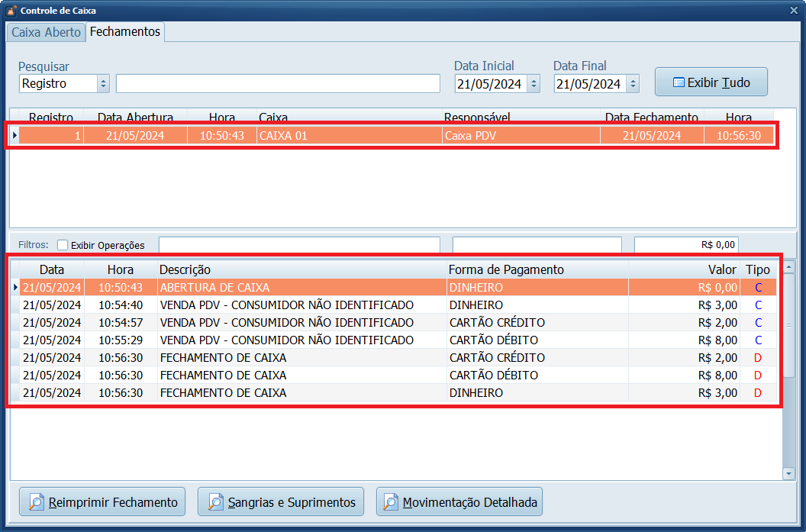806x532 pixels.
Task: Open the Data Inicial date picker arrow
Action: [534, 84]
